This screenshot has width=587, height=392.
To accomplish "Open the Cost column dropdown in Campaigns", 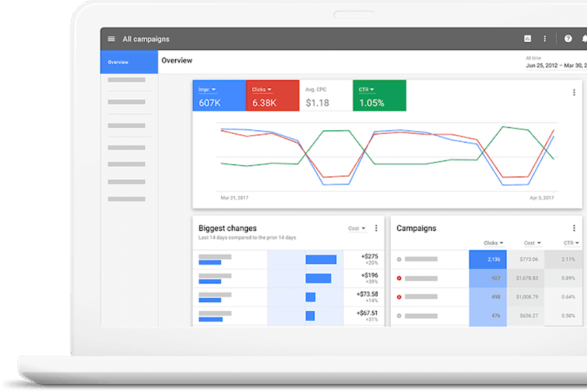I will click(532, 243).
